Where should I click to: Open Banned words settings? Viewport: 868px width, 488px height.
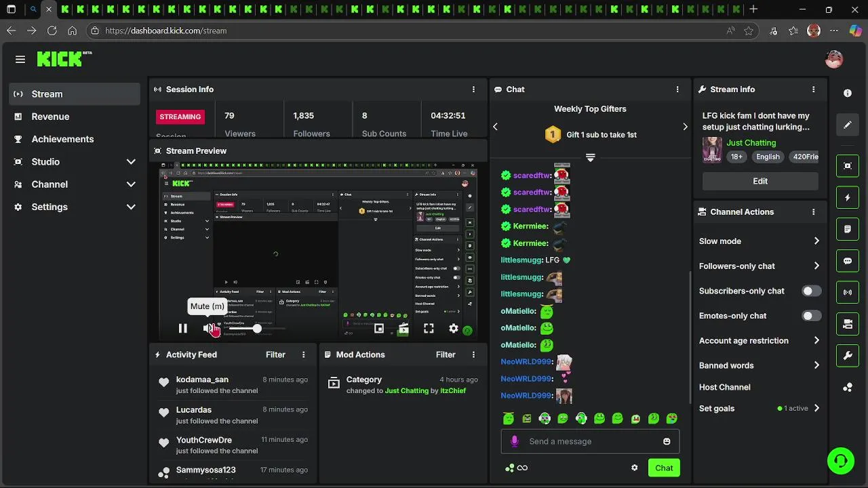(759, 365)
